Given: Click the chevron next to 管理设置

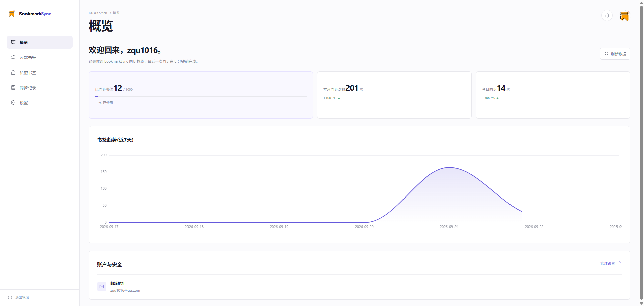Looking at the screenshot, I should click(620, 263).
